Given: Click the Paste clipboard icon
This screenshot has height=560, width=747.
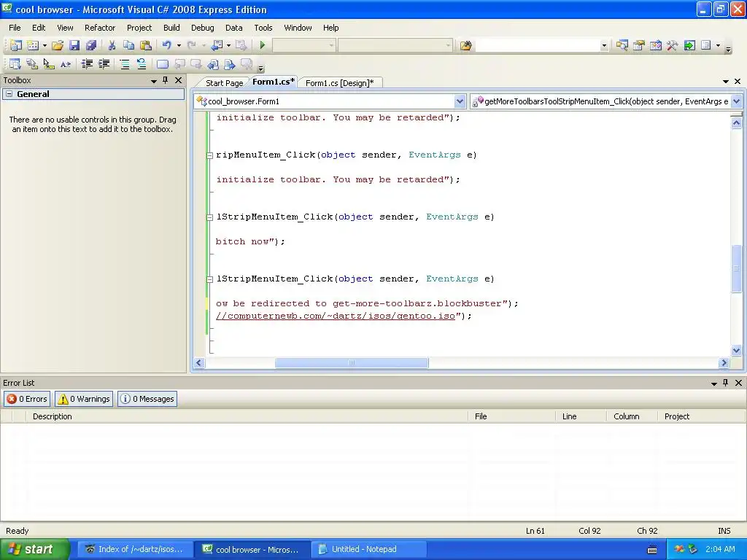Looking at the screenshot, I should point(146,45).
